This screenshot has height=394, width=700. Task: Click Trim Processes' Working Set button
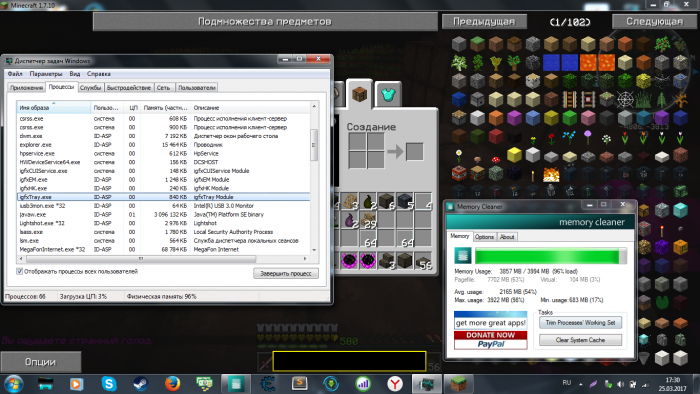coord(580,323)
